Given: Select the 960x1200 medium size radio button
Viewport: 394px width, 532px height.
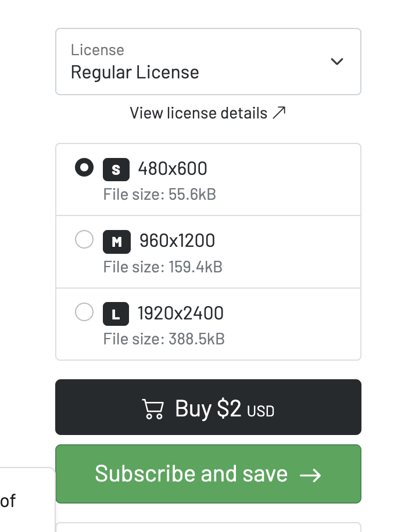Looking at the screenshot, I should [x=84, y=239].
